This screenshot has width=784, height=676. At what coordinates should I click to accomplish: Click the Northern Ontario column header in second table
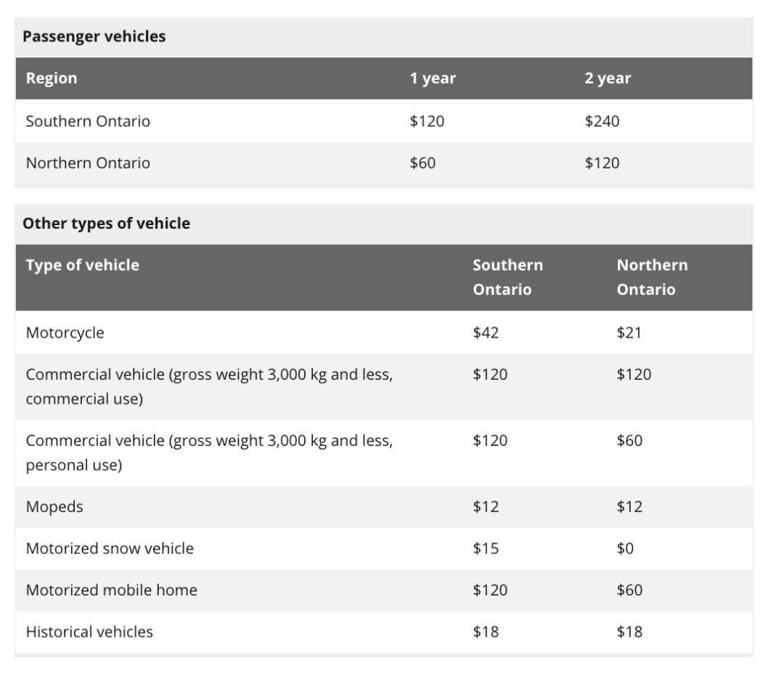coord(652,277)
